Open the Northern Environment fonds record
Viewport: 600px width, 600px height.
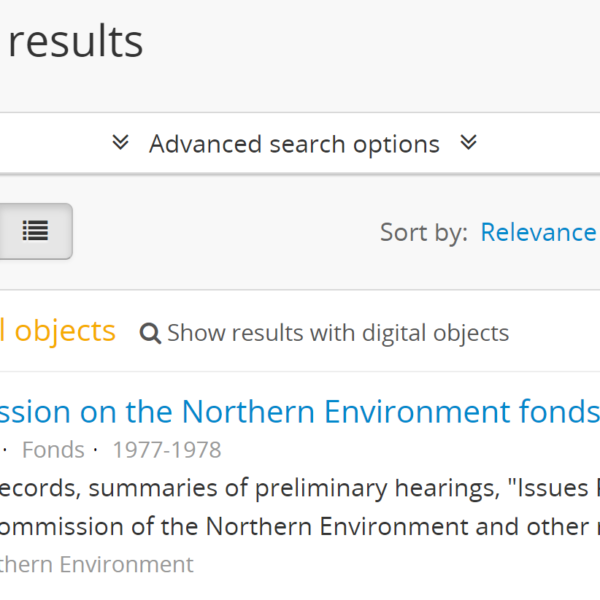[300, 411]
